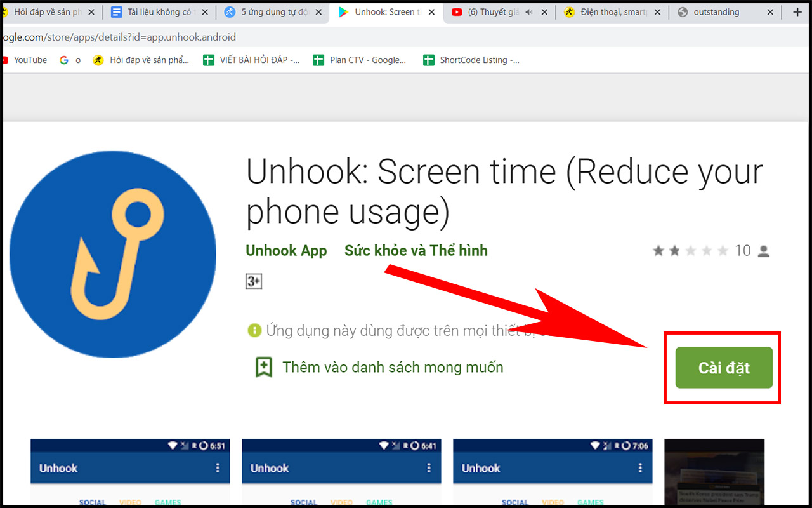The image size is (812, 508).
Task: Click the green Cài đặt install button
Action: pyautogui.click(x=724, y=368)
